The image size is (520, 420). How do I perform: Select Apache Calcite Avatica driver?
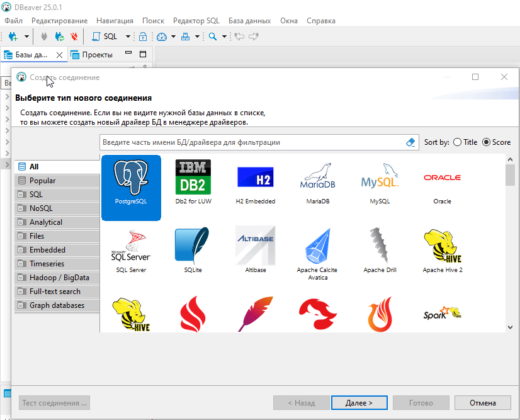pos(317,254)
